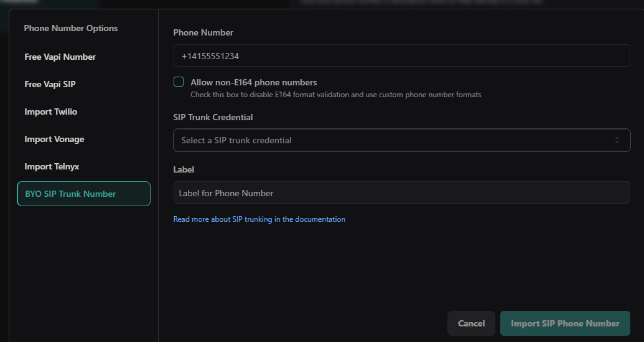Choose Import Vonage from the sidebar
Screen dimensions: 644x342
point(54,139)
